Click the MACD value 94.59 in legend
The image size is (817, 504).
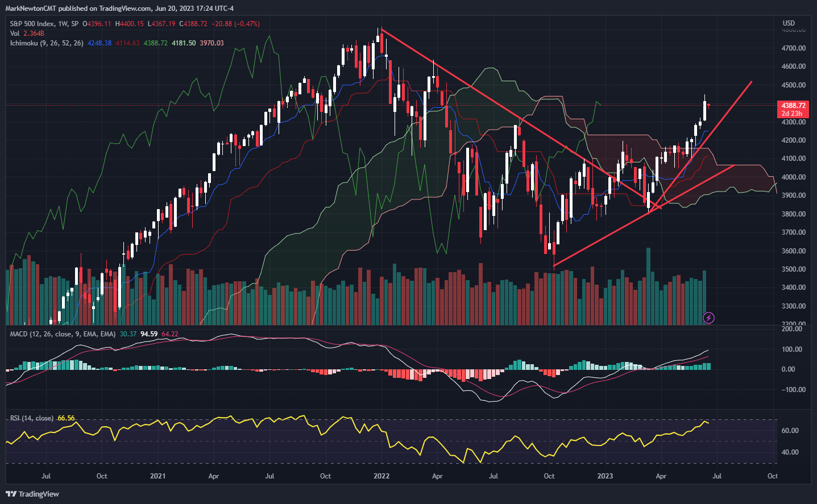[x=149, y=334]
